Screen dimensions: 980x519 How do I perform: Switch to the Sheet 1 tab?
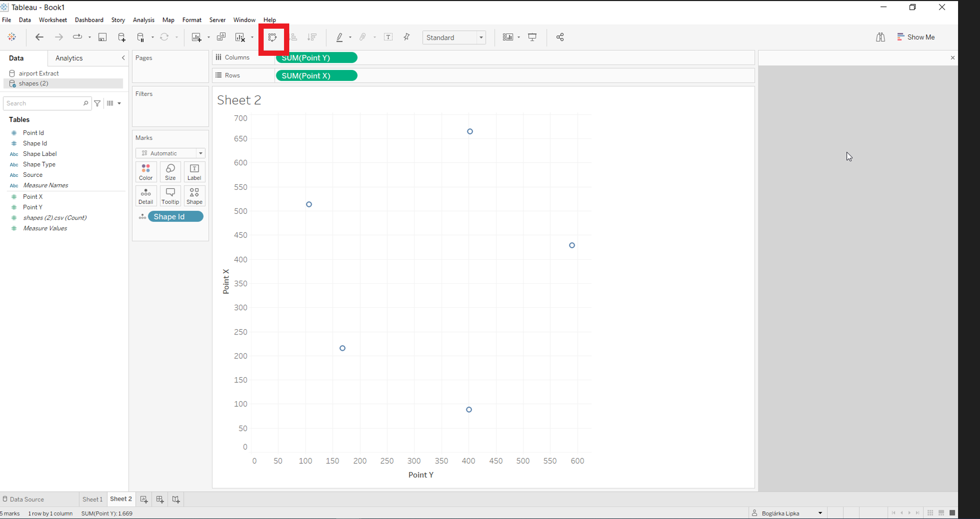(x=92, y=499)
